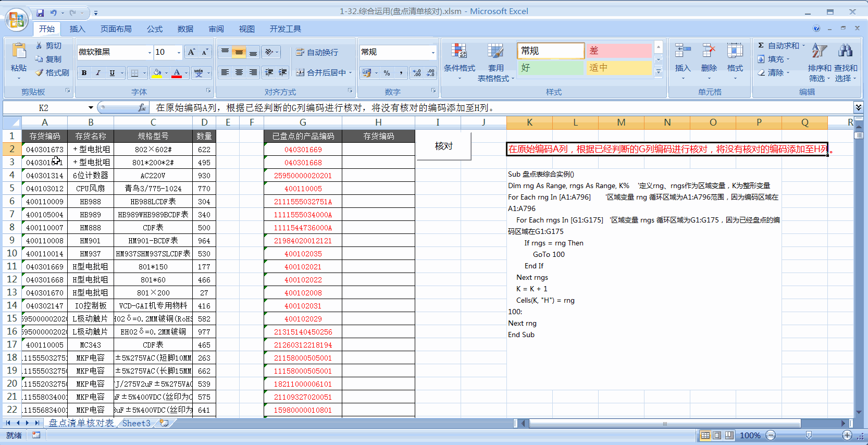Toggle underline formatting

coord(112,73)
